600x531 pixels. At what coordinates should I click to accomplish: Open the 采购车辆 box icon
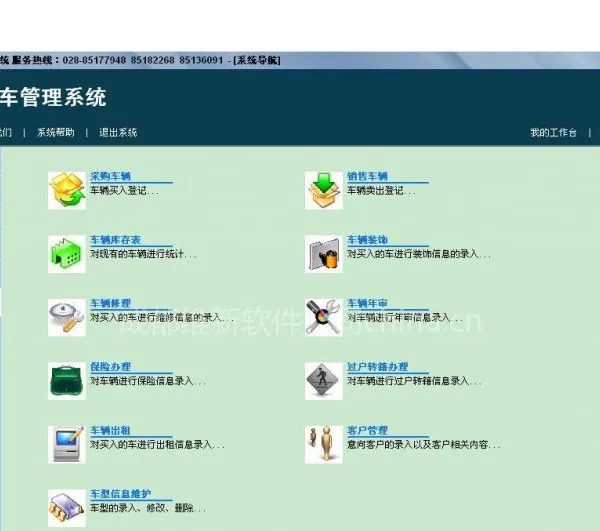(67, 190)
